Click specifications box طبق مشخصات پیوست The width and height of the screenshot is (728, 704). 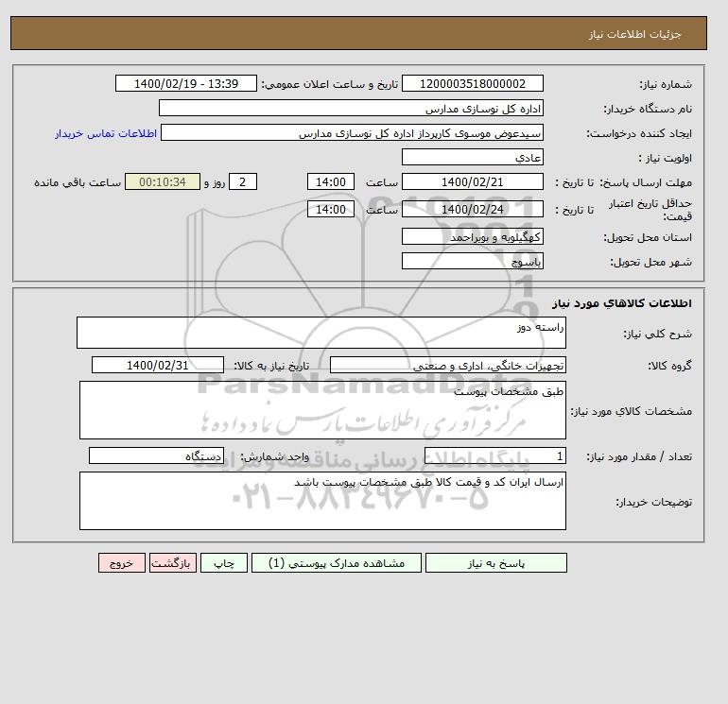(322, 410)
